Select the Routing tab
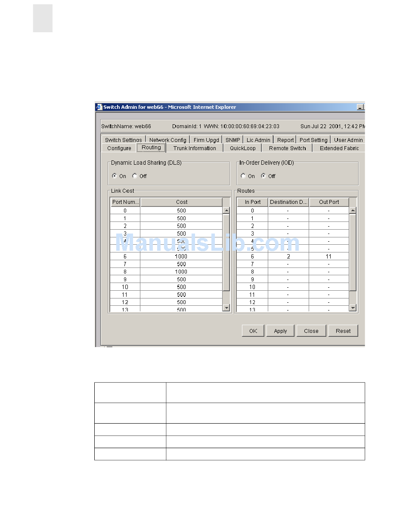 (151, 148)
